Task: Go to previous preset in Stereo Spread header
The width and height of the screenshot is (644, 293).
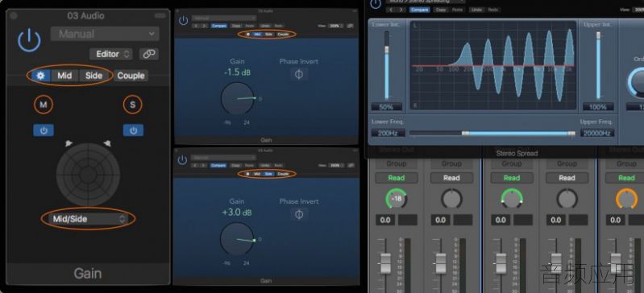Action: (x=392, y=10)
